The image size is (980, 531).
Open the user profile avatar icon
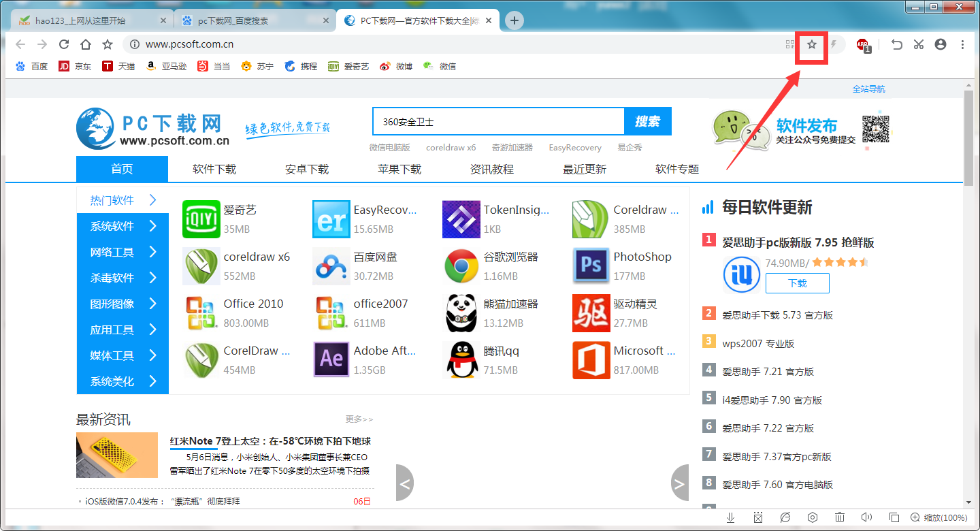940,44
